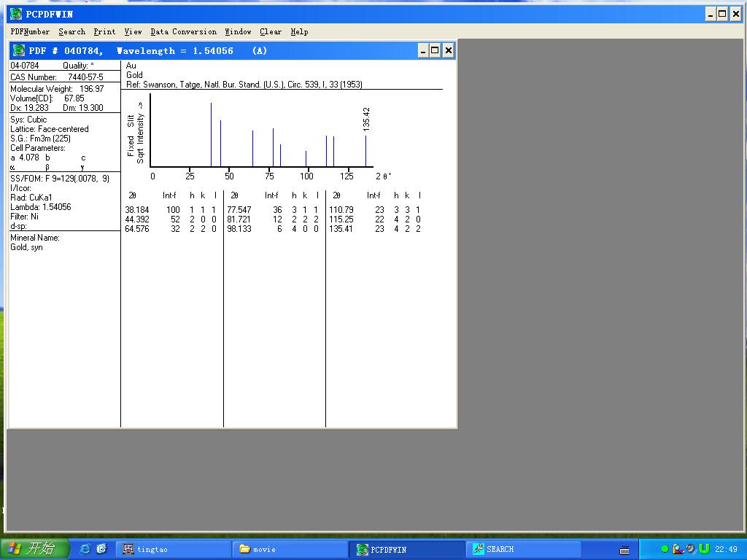Image resolution: width=747 pixels, height=560 pixels.
Task: Open the View menu
Action: (133, 32)
